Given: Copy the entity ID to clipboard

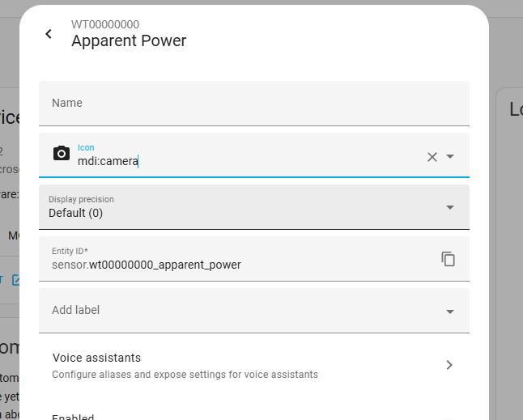Looking at the screenshot, I should coord(449,259).
